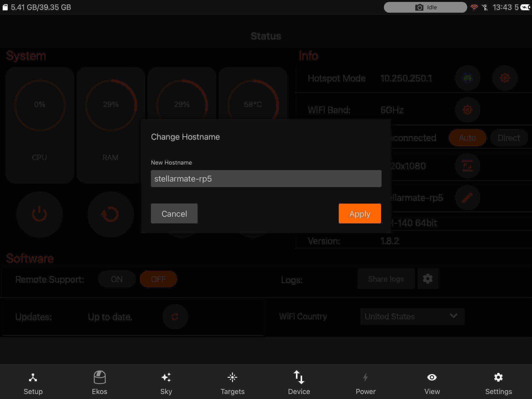Image resolution: width=532 pixels, height=399 pixels.
Task: Click the circular-arrow restart icon button
Action: click(x=110, y=214)
